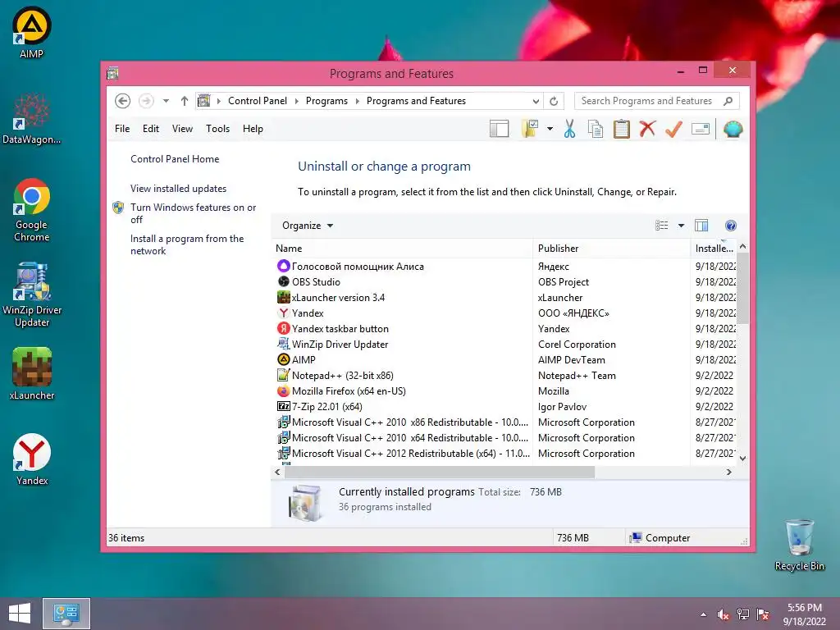Select Mozilla Firefox (x64 en-US) entry

click(x=349, y=391)
